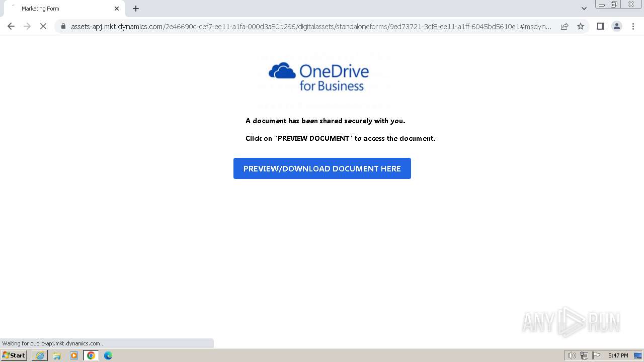Switch to Chrome in the taskbar
This screenshot has height=362, width=644.
91,355
